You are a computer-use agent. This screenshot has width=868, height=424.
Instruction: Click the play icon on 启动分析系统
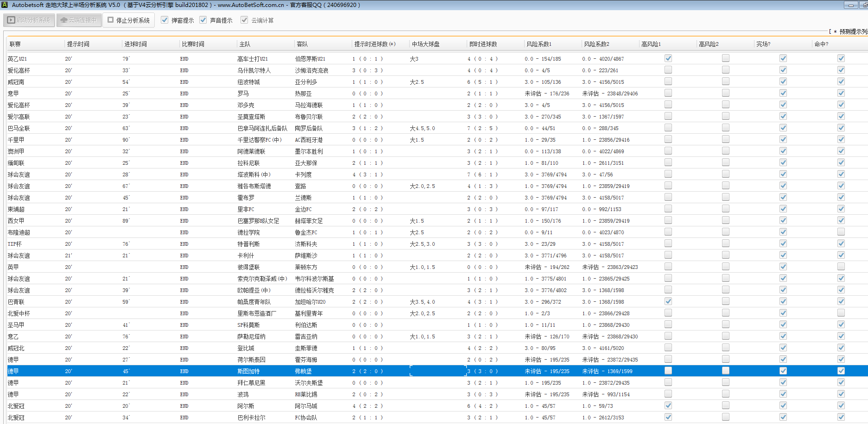tap(11, 20)
